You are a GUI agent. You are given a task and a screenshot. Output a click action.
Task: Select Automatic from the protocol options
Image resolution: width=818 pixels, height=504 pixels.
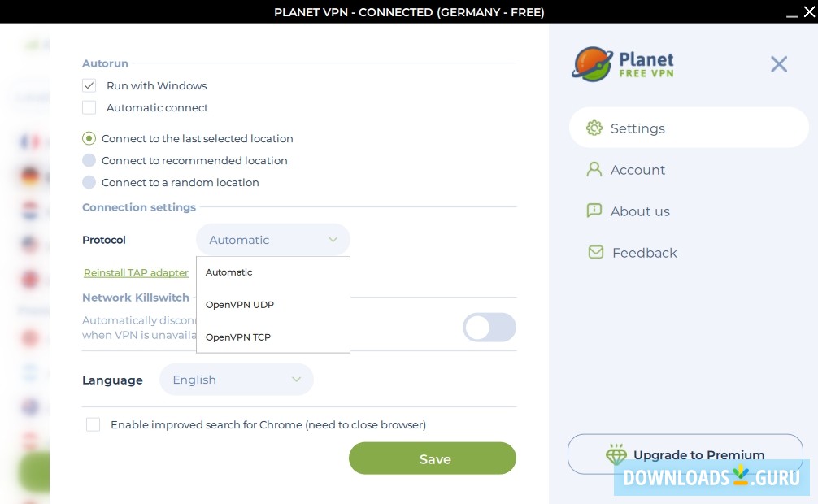(x=228, y=272)
